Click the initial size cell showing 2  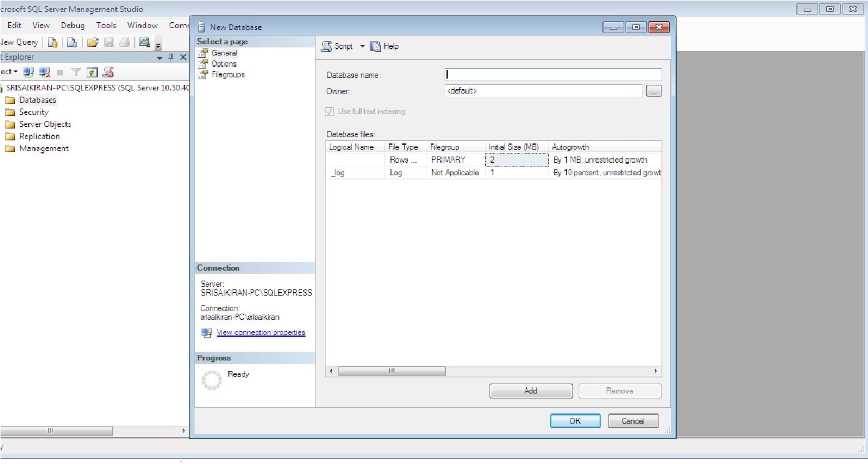pyautogui.click(x=517, y=160)
